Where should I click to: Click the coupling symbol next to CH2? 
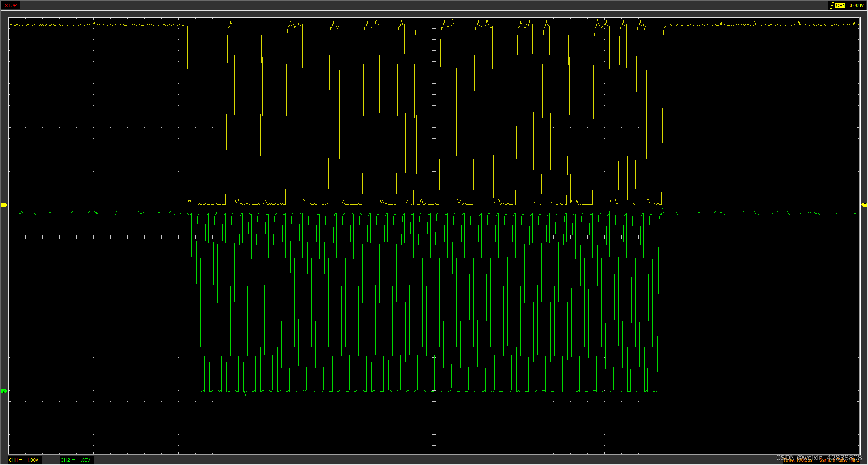coord(73,460)
